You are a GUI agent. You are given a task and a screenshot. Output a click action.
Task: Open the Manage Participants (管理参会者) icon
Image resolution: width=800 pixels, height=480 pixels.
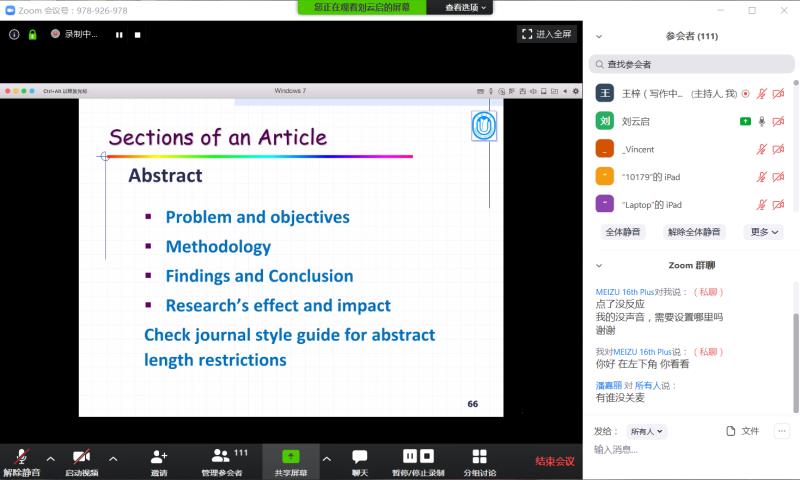coord(222,460)
